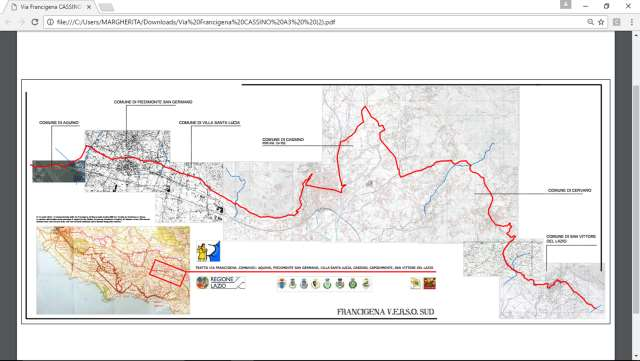Open the browser extension icon
This screenshot has width=640, height=361.
click(617, 22)
